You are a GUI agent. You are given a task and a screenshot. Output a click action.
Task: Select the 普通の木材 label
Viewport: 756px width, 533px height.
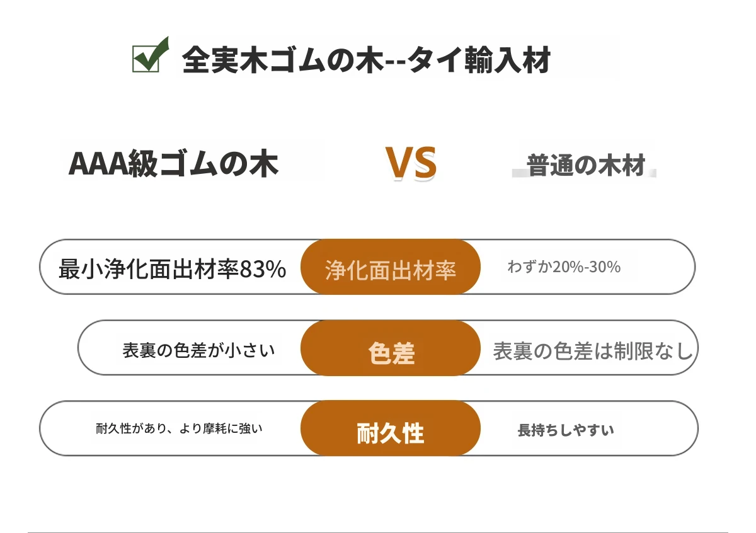point(587,166)
